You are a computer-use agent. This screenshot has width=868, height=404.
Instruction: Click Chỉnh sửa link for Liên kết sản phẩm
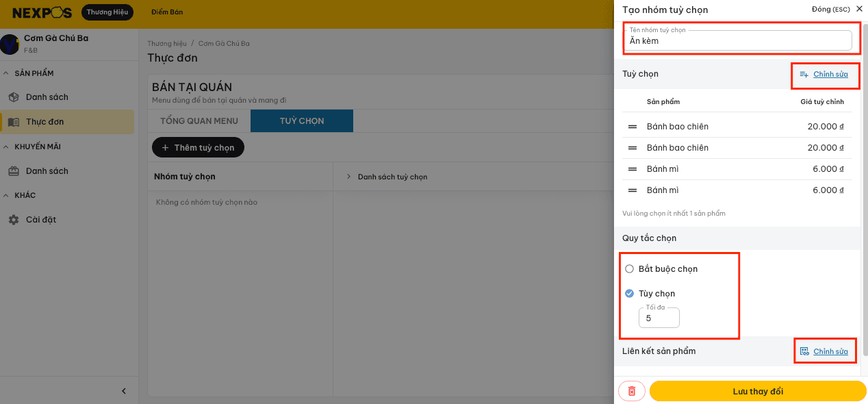[830, 351]
